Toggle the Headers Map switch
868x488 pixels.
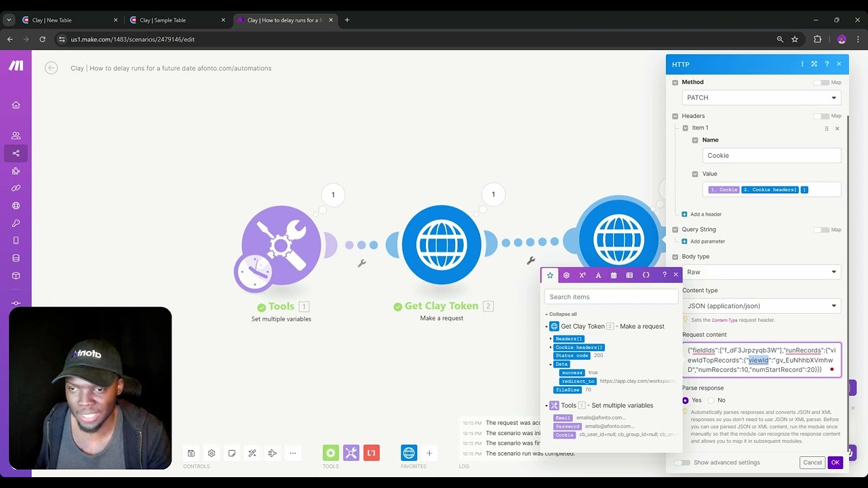(x=821, y=117)
